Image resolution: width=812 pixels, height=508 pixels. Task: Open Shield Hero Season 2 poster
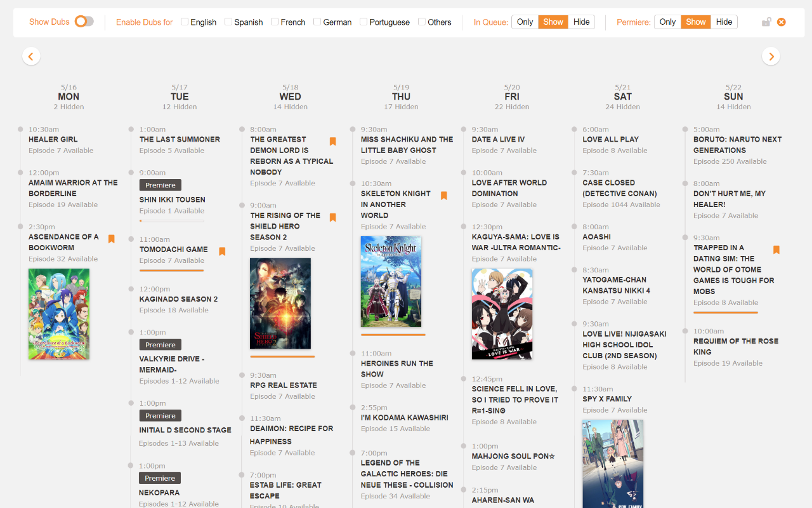point(280,303)
